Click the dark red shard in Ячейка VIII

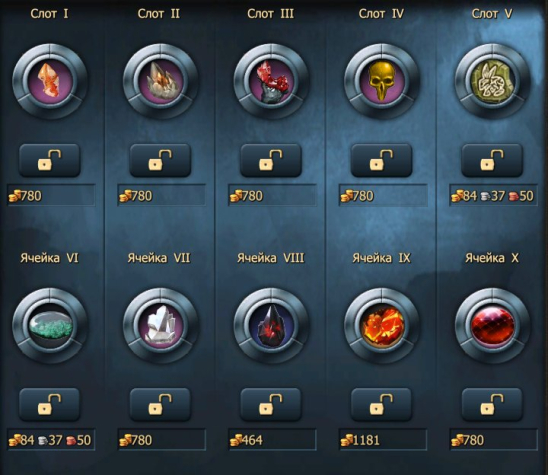pos(271,326)
